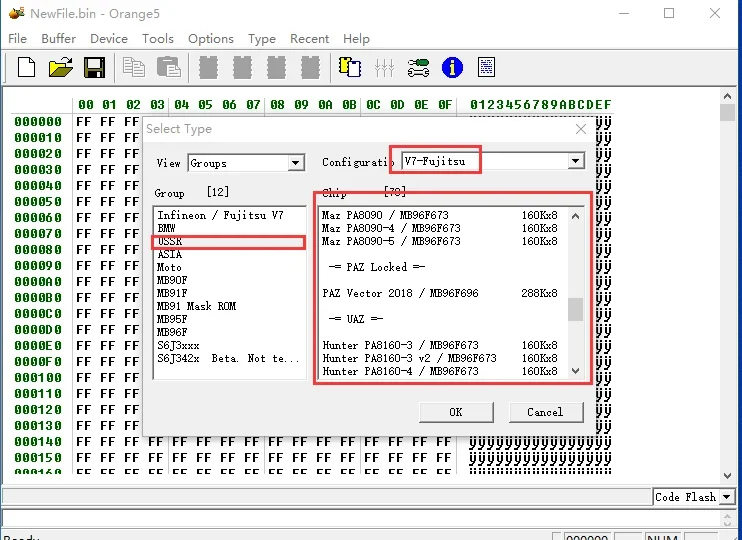Select the ASIA group
The height and width of the screenshot is (540, 742).
pyautogui.click(x=230, y=254)
